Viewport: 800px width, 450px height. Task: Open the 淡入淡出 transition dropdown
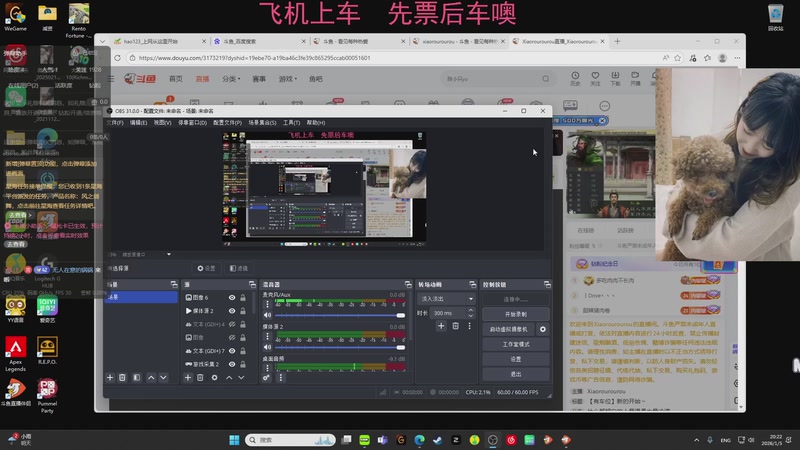pyautogui.click(x=447, y=298)
